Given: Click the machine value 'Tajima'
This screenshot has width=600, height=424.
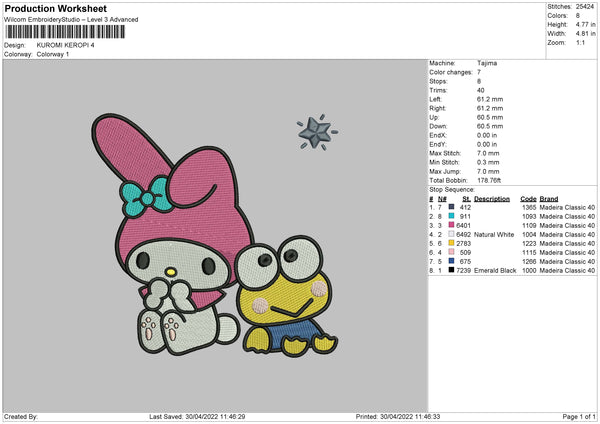Looking at the screenshot, I should point(487,63).
